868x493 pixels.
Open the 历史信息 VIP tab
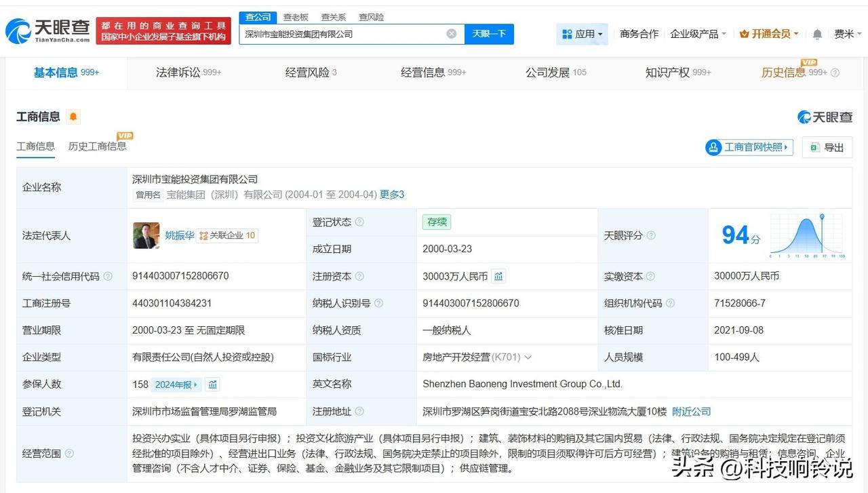click(794, 73)
